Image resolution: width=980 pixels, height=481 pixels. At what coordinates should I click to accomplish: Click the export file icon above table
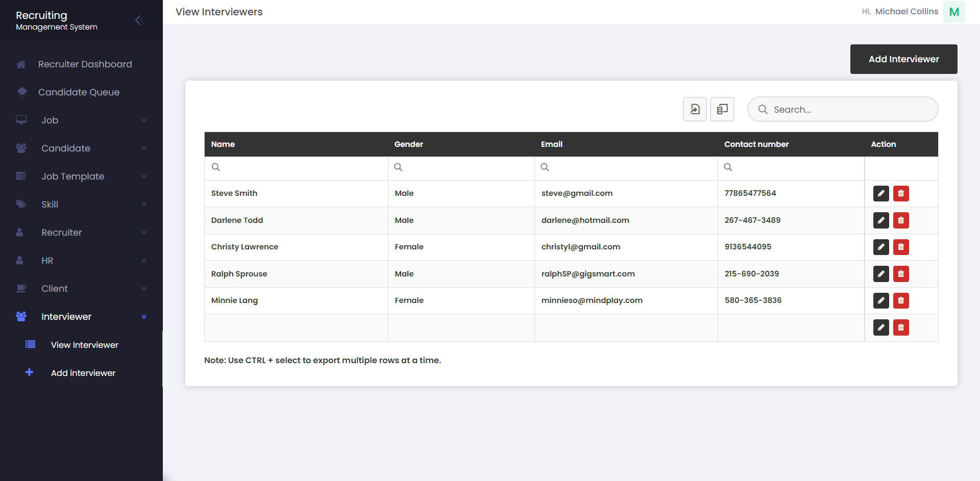[x=695, y=109]
